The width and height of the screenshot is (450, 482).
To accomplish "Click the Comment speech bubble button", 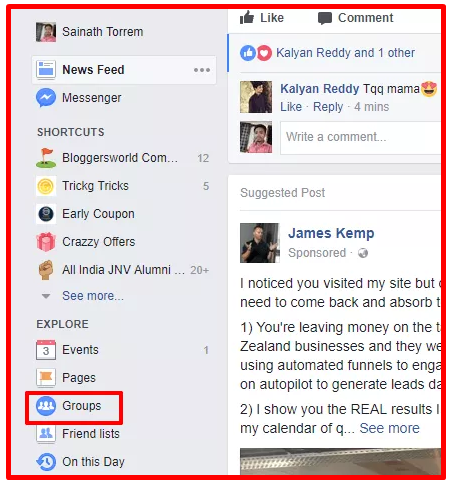I will click(355, 18).
